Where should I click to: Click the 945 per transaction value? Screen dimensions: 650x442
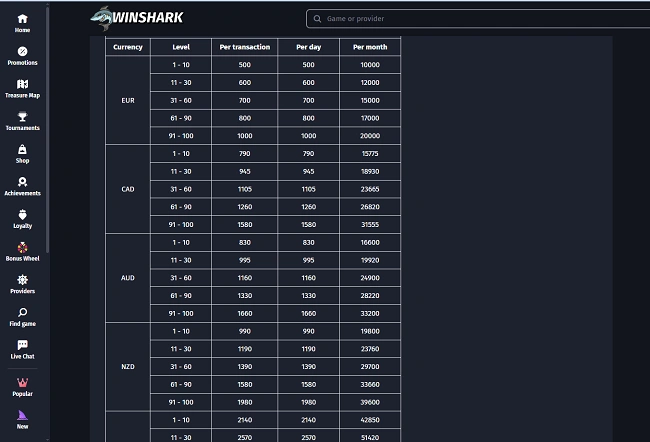point(245,171)
